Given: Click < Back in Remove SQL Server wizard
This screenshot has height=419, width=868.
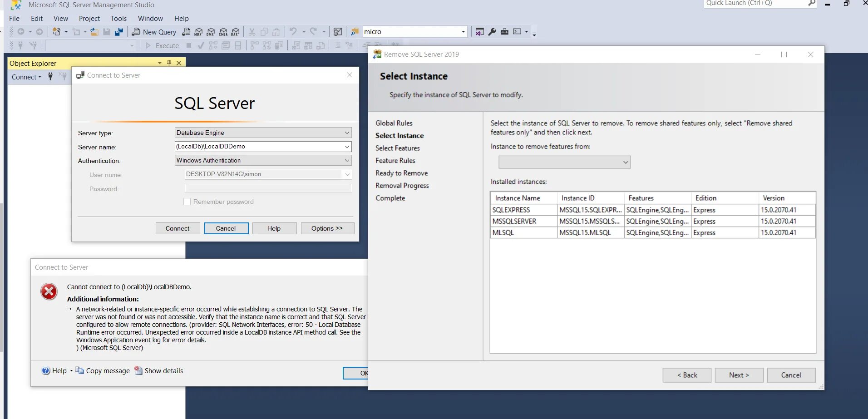Looking at the screenshot, I should pyautogui.click(x=687, y=375).
